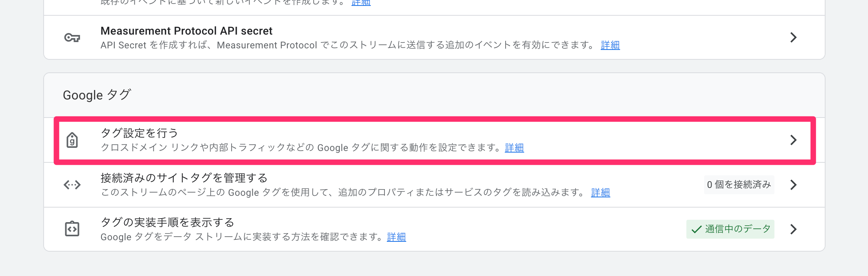The height and width of the screenshot is (276, 868).
Task: Expand the Measurement Protocol API secret chevron
Action: [793, 38]
